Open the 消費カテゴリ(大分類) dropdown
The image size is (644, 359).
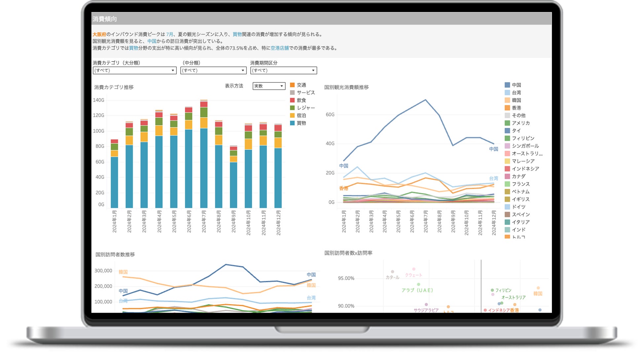pyautogui.click(x=134, y=70)
